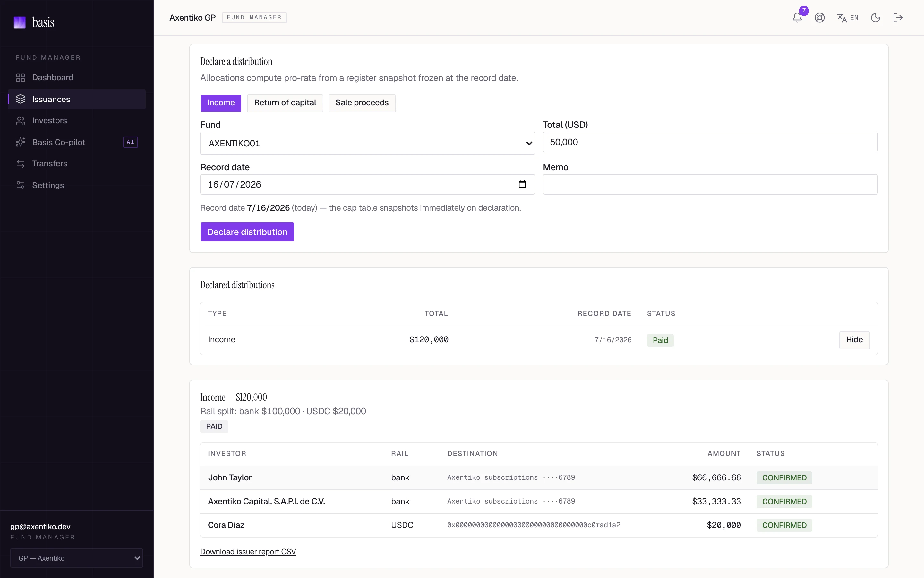Open Transfers page in sidebar
This screenshot has width=924, height=578.
tap(76, 164)
